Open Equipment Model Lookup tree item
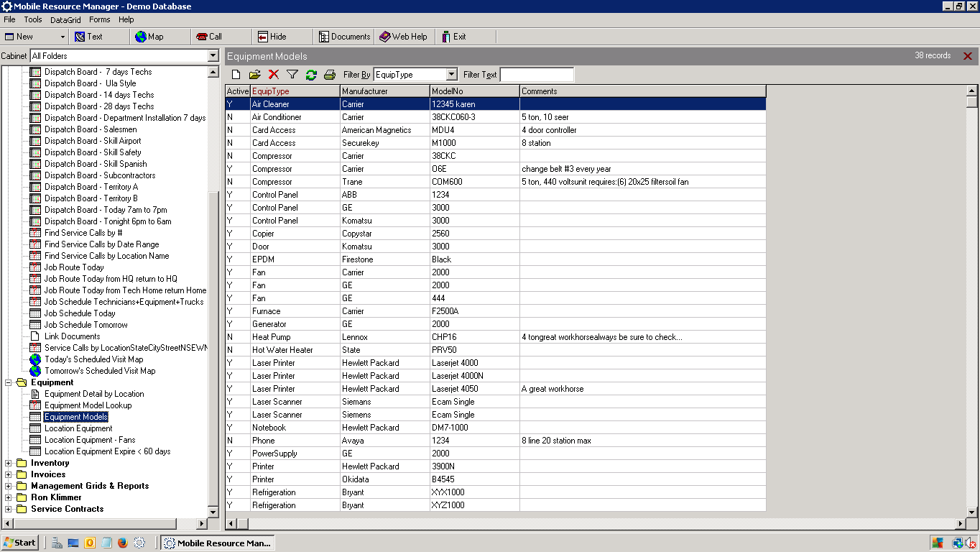The height and width of the screenshot is (552, 980). (x=88, y=405)
